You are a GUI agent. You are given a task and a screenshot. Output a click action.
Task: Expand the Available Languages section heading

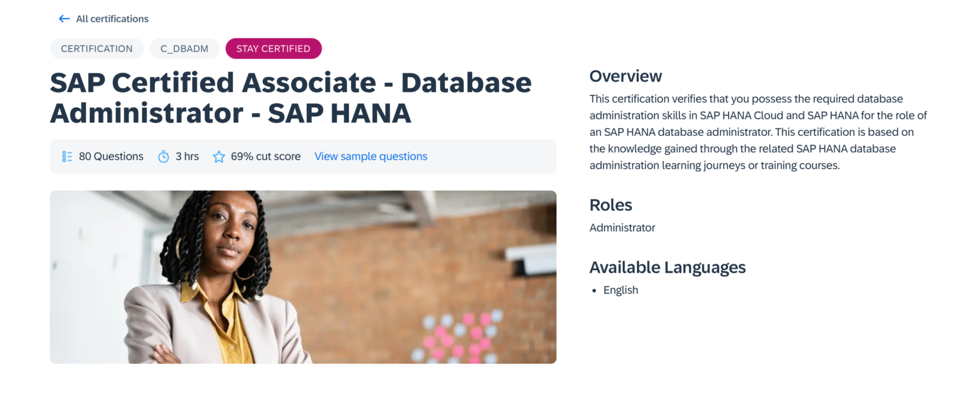pos(667,267)
